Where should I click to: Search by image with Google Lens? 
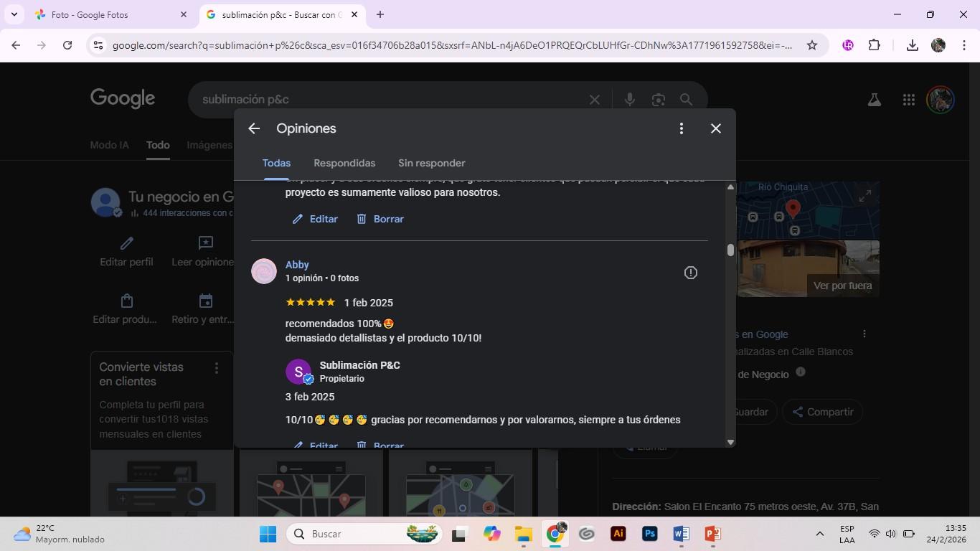659,100
